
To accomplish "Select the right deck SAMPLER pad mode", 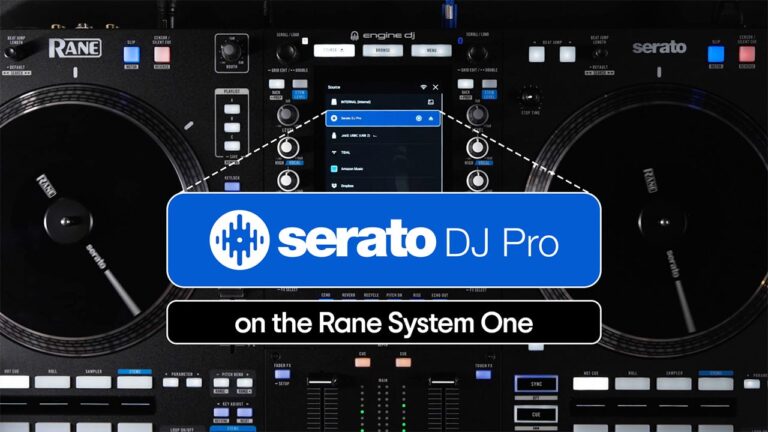I will (x=674, y=384).
